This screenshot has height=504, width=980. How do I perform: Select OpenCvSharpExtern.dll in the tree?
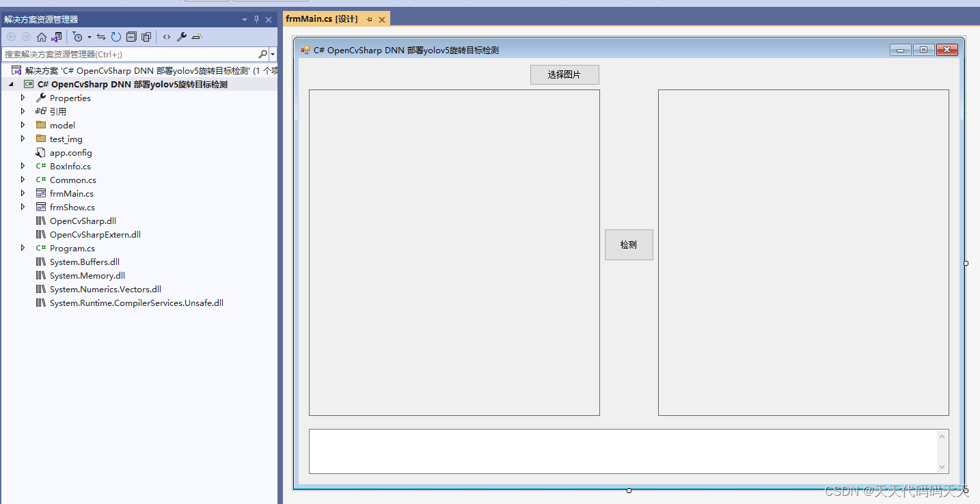[x=95, y=234]
